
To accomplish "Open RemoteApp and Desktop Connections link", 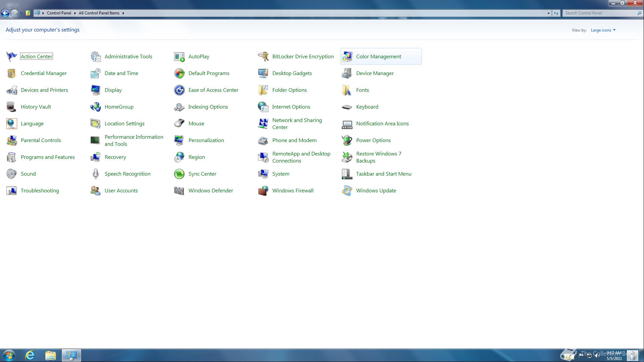I will pyautogui.click(x=301, y=157).
